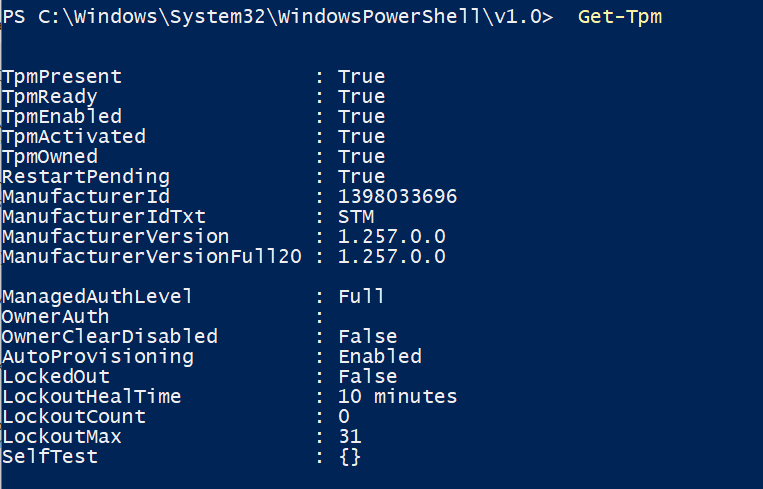Click the STM manufacturer text value
Screen dimensions: 763x489
356,216
